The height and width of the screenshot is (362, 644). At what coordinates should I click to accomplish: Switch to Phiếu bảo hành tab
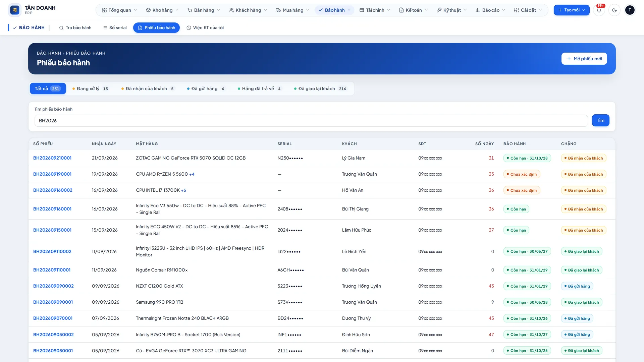click(156, 28)
